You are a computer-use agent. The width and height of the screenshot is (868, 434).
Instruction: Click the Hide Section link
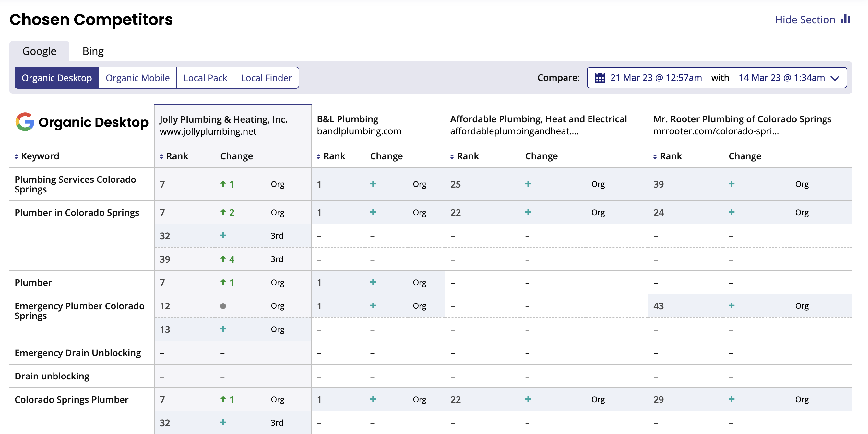(x=805, y=19)
